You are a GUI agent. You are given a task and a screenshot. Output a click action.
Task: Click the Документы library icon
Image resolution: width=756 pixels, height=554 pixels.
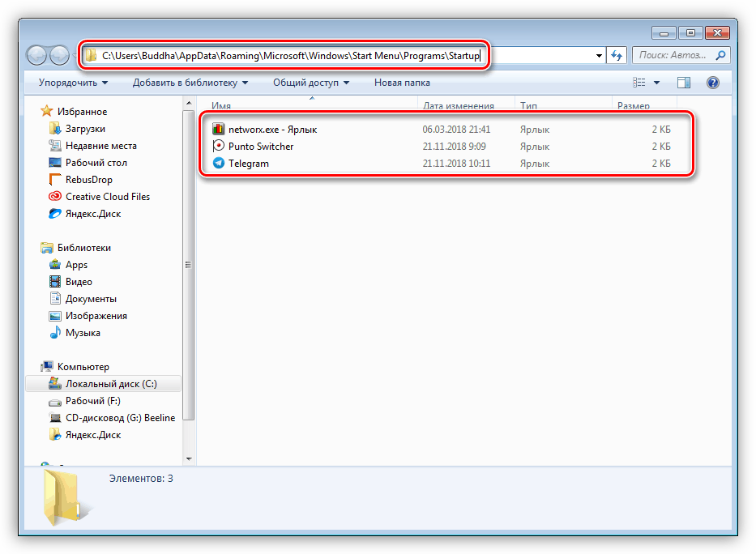[55, 298]
